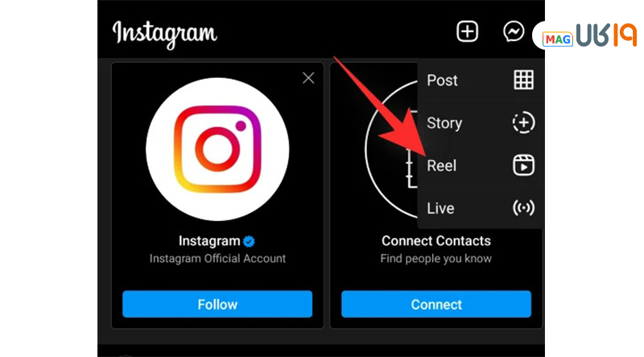Click the Instagram account name
The image size is (644, 357).
click(x=209, y=241)
